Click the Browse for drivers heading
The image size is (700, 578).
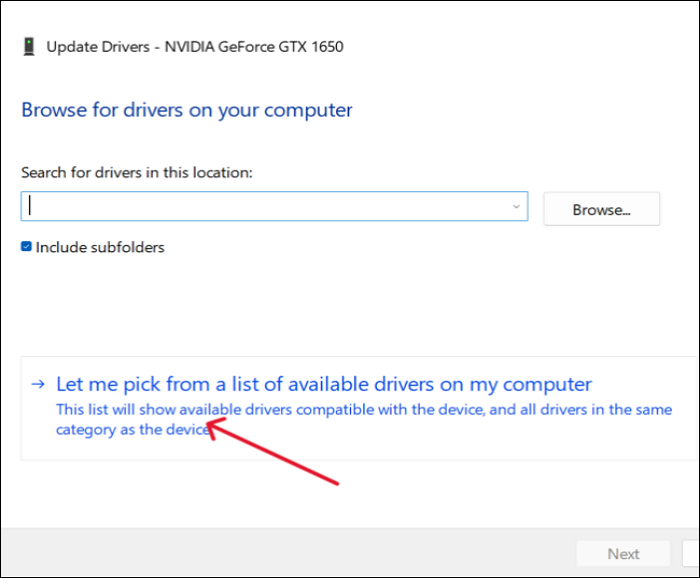coord(187,109)
